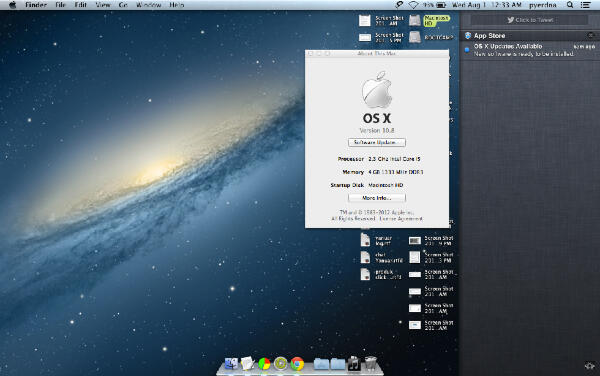Click the App Store icon in Notification Center

coord(468,36)
